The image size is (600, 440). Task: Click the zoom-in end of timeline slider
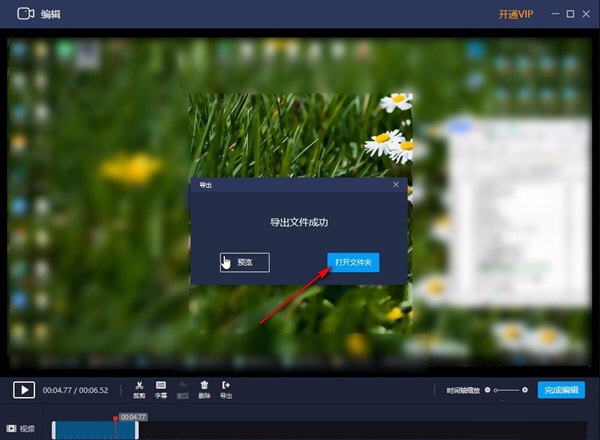pos(525,390)
